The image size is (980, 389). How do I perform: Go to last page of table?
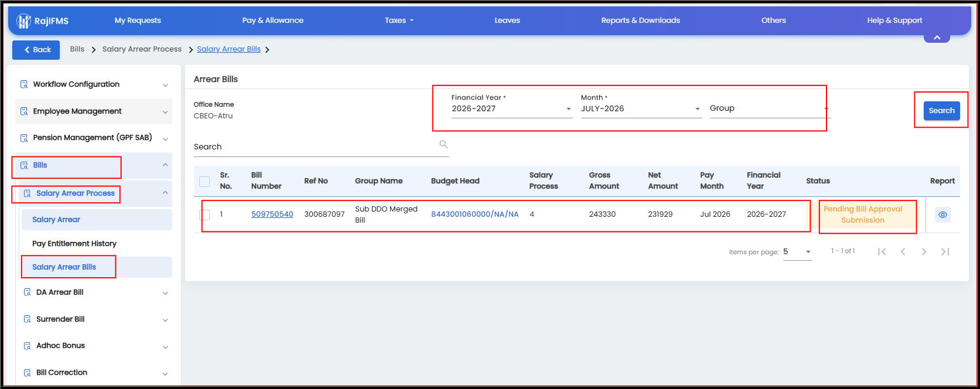click(x=945, y=252)
